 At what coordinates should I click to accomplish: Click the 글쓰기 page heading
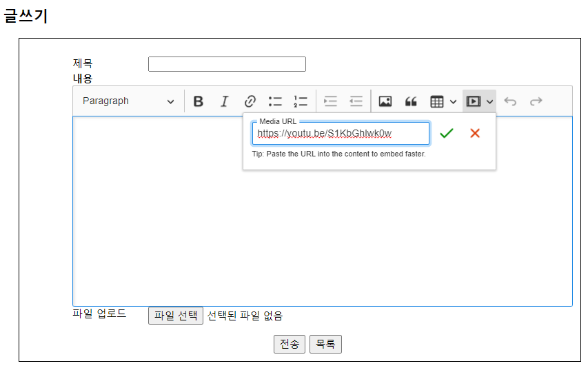(x=26, y=16)
